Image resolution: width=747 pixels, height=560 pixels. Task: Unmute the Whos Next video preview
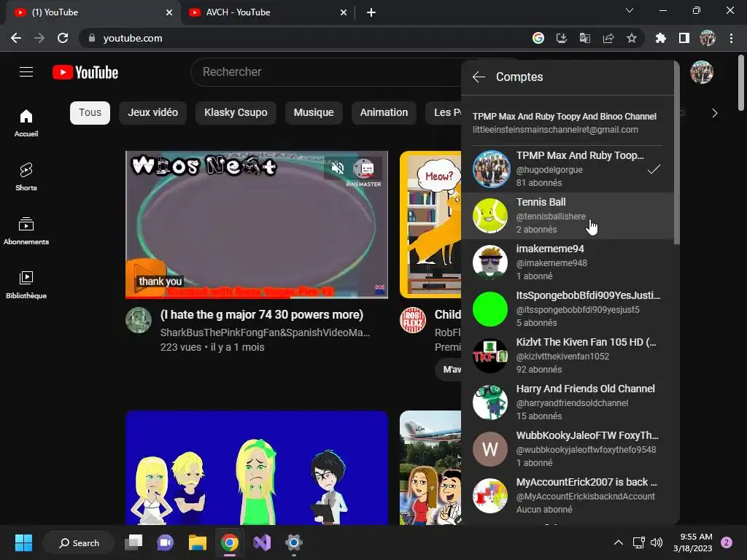coord(338,168)
